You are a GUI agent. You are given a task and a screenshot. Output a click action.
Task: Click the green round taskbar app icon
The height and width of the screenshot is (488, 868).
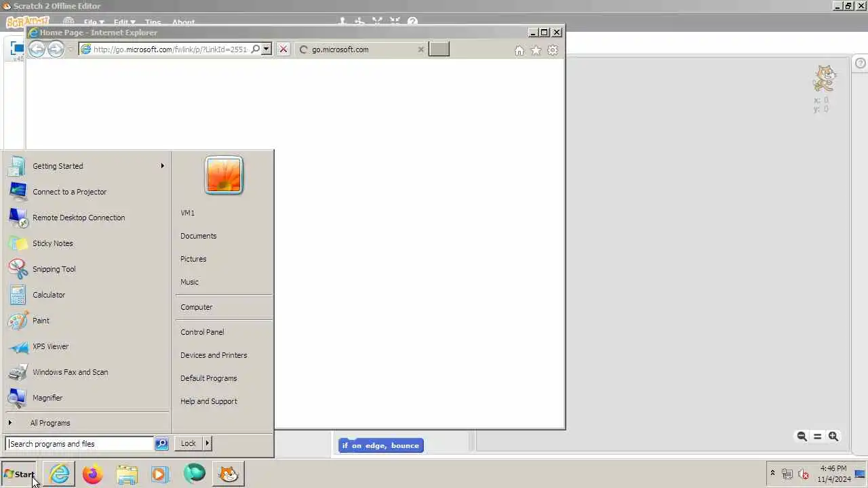tap(194, 473)
